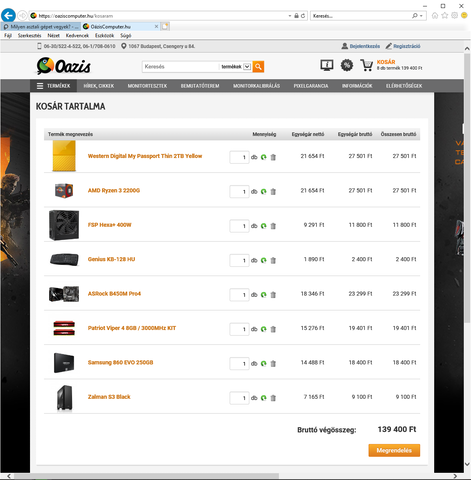Open the TERMÉKEK hamburger menu

click(x=53, y=86)
